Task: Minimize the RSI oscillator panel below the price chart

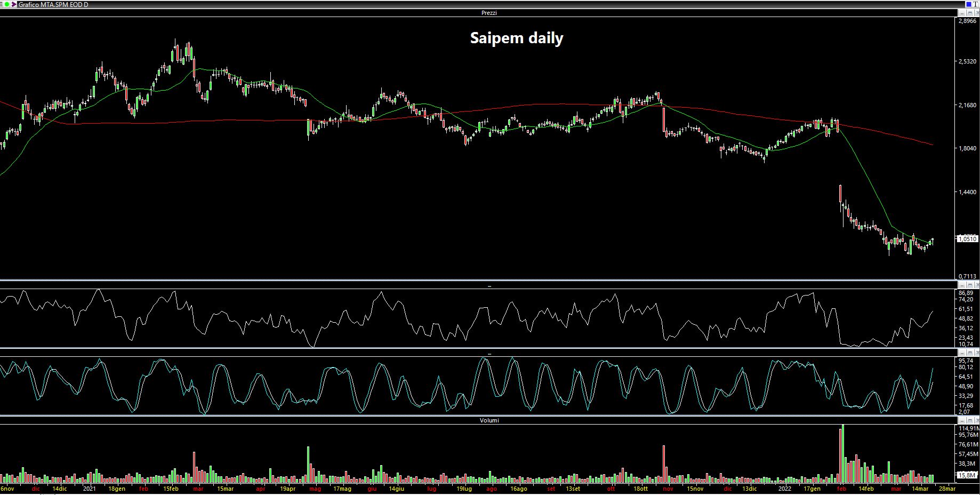Action: pyautogui.click(x=962, y=285)
